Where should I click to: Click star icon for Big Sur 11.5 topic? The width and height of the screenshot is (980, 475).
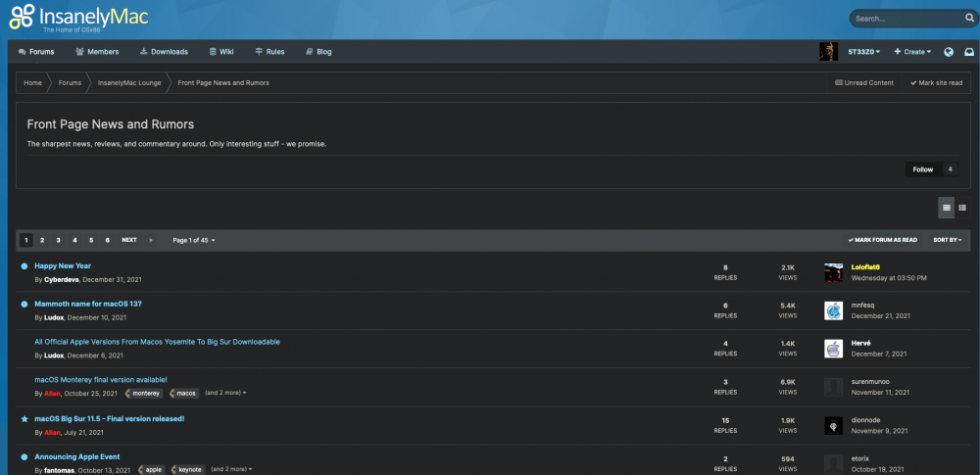pos(24,419)
